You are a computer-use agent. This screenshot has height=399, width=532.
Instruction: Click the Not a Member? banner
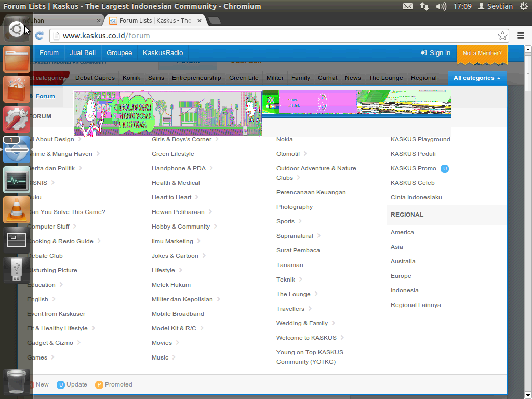tap(482, 54)
